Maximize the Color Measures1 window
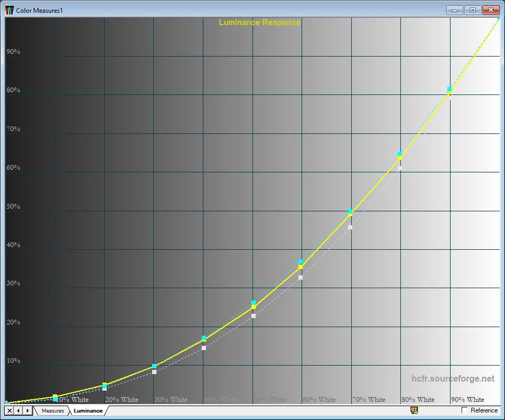 click(x=472, y=10)
